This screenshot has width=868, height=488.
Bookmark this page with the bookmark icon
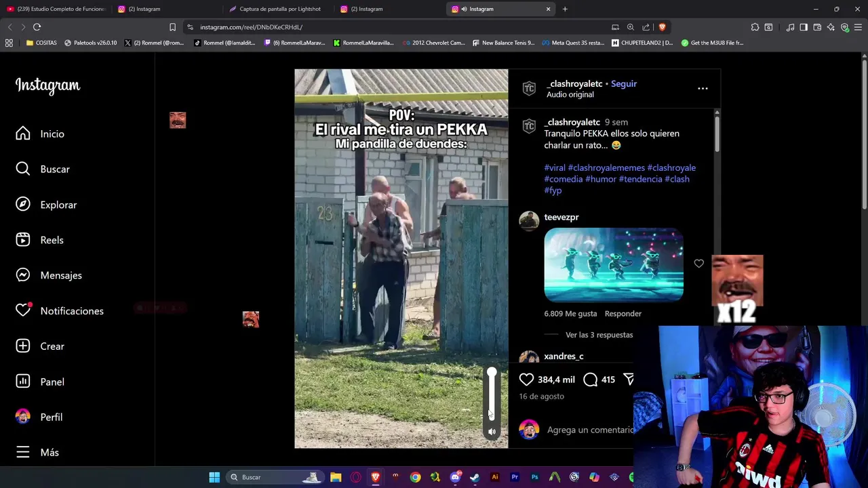click(172, 27)
